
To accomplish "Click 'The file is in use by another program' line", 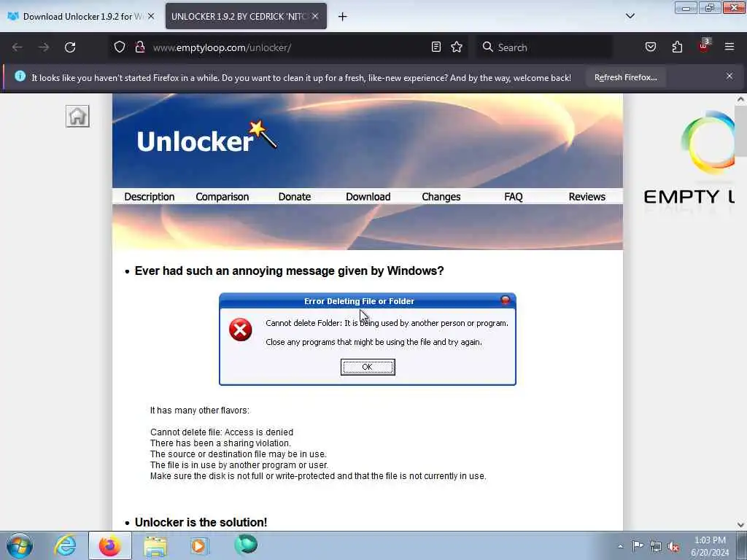I will point(239,464).
